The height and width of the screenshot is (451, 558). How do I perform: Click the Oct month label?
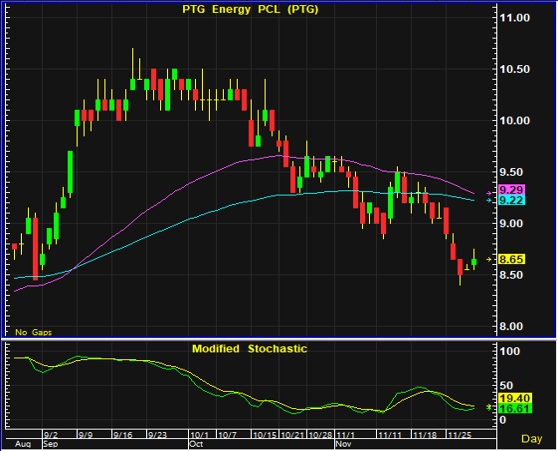(196, 444)
